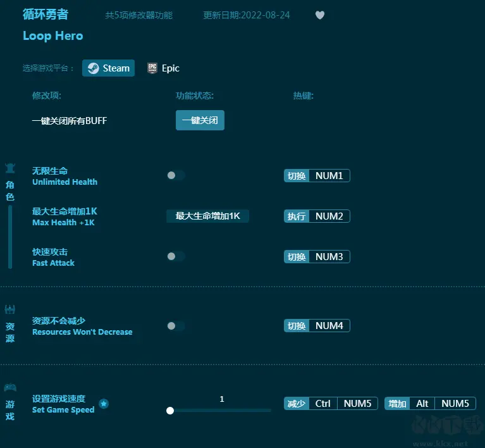Enable the Unlimited Health toggle
The height and width of the screenshot is (448, 485).
[175, 175]
